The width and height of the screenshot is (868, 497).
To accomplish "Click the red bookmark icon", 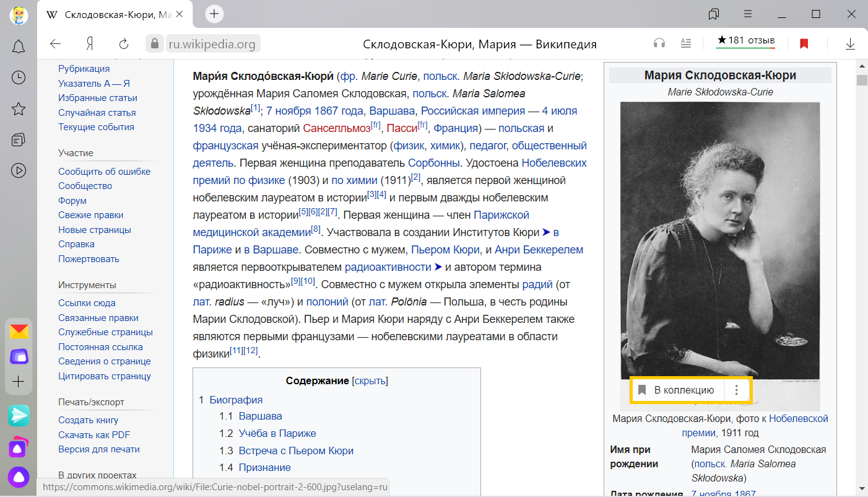I will [x=804, y=43].
